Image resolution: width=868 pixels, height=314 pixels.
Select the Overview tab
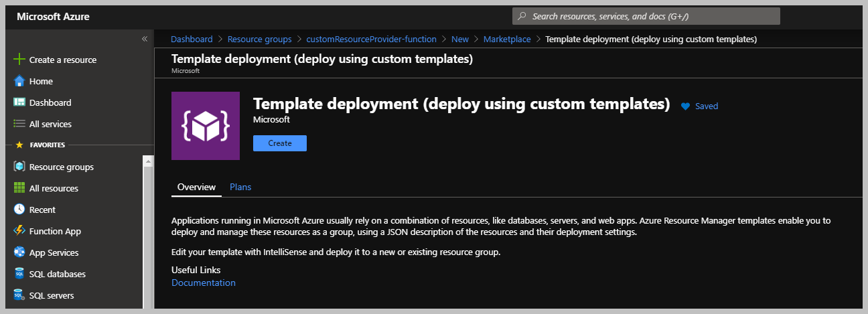[x=196, y=187]
